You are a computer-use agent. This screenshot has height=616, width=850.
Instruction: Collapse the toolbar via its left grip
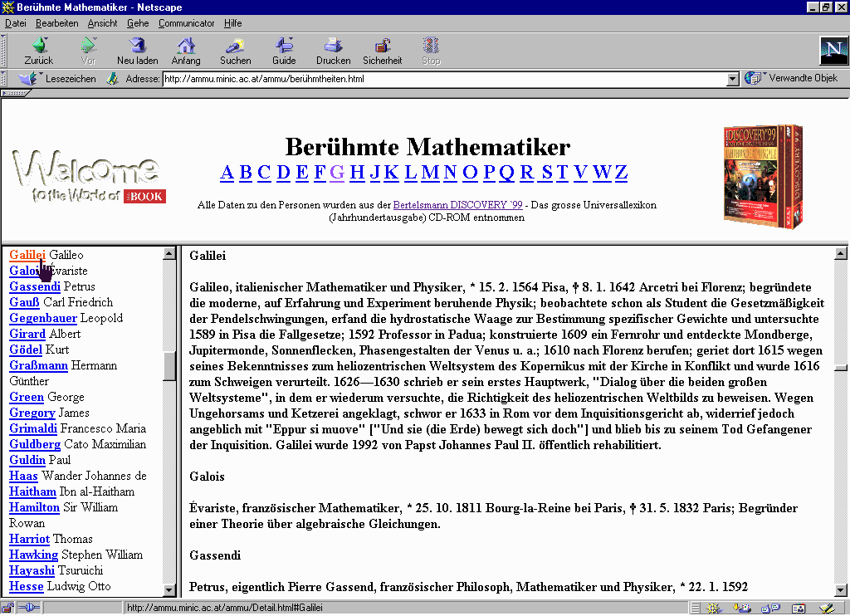tap(3, 51)
